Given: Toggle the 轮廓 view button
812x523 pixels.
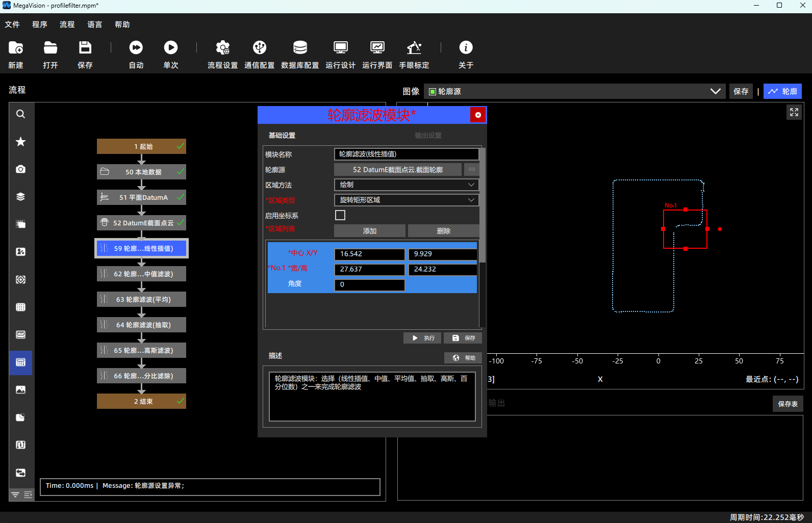Looking at the screenshot, I should [782, 91].
